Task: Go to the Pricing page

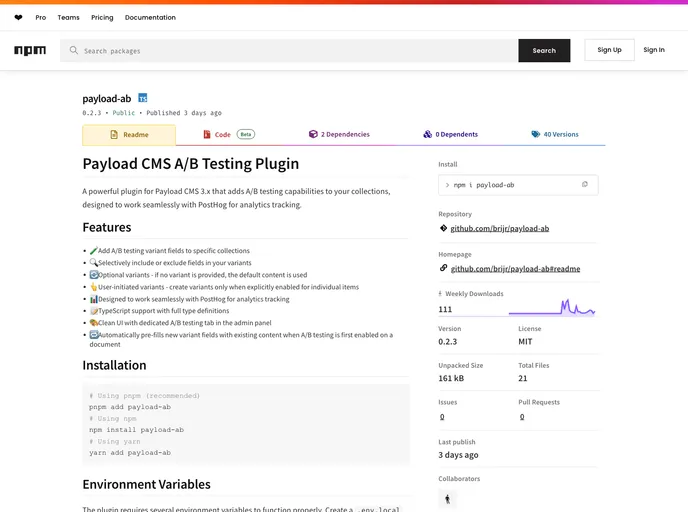Action: [x=102, y=18]
